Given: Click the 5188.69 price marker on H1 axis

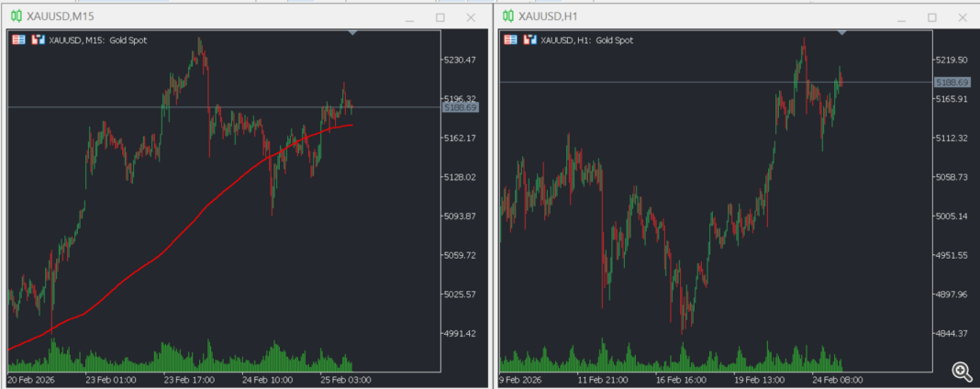Looking at the screenshot, I should coord(952,83).
